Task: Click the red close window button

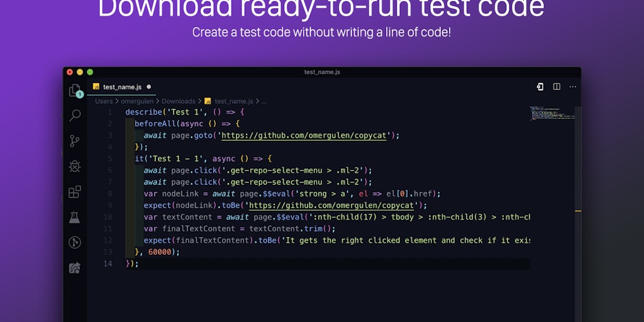Action: point(70,72)
